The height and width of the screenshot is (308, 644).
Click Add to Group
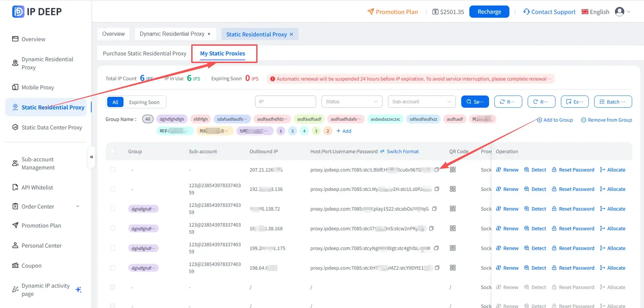[x=555, y=120]
